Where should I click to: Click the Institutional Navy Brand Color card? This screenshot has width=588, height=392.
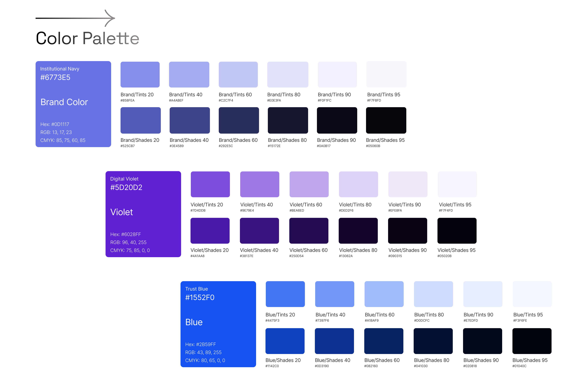click(73, 104)
